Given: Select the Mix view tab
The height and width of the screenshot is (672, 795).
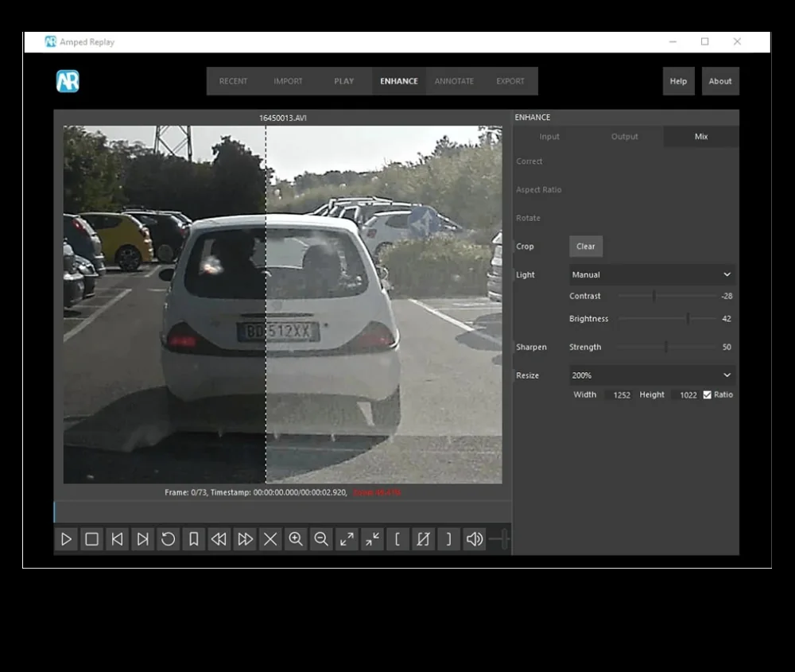Looking at the screenshot, I should (701, 137).
